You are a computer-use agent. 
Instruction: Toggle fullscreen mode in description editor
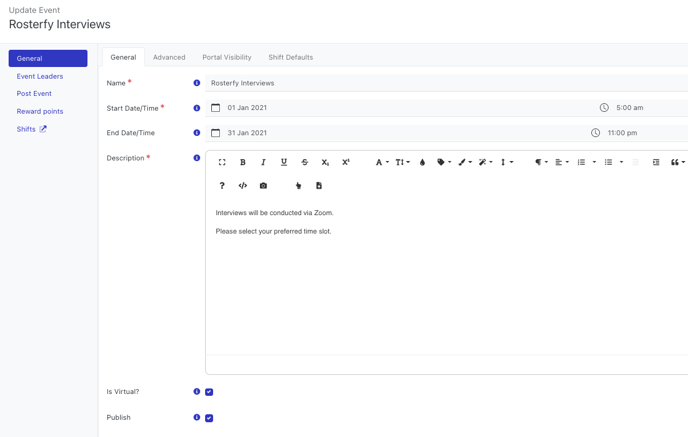[222, 162]
